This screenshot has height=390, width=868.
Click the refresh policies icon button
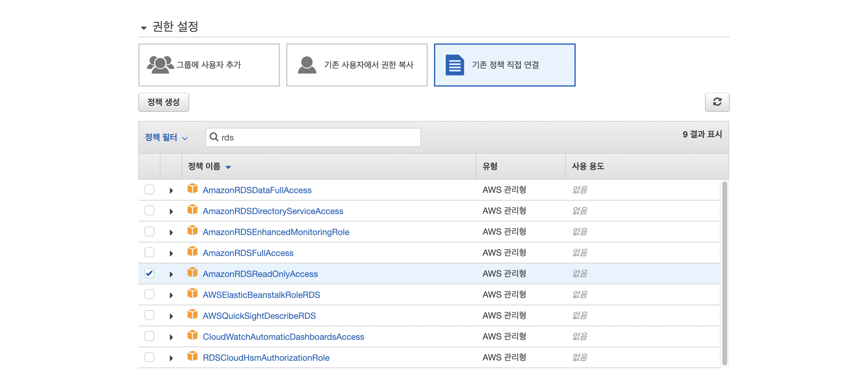(717, 102)
